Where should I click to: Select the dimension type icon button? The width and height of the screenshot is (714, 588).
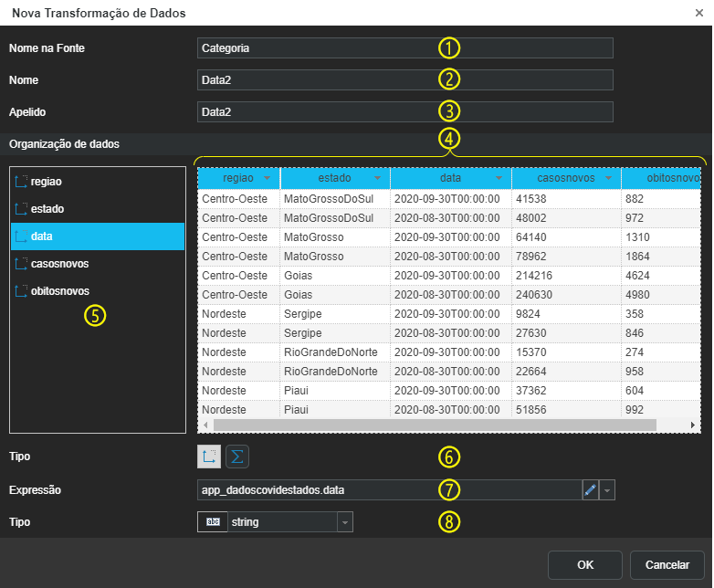click(x=209, y=457)
